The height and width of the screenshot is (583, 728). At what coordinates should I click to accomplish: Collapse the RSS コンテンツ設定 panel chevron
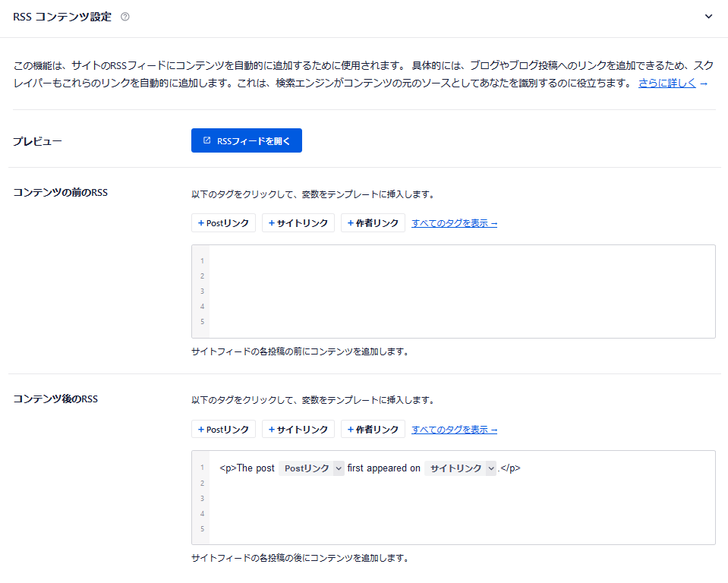pyautogui.click(x=708, y=17)
